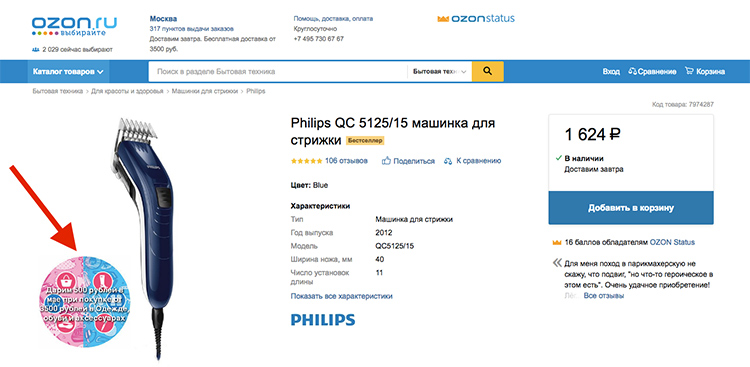This screenshot has height=367, width=750.
Task: Expand Показать все характеристики
Action: [x=342, y=296]
